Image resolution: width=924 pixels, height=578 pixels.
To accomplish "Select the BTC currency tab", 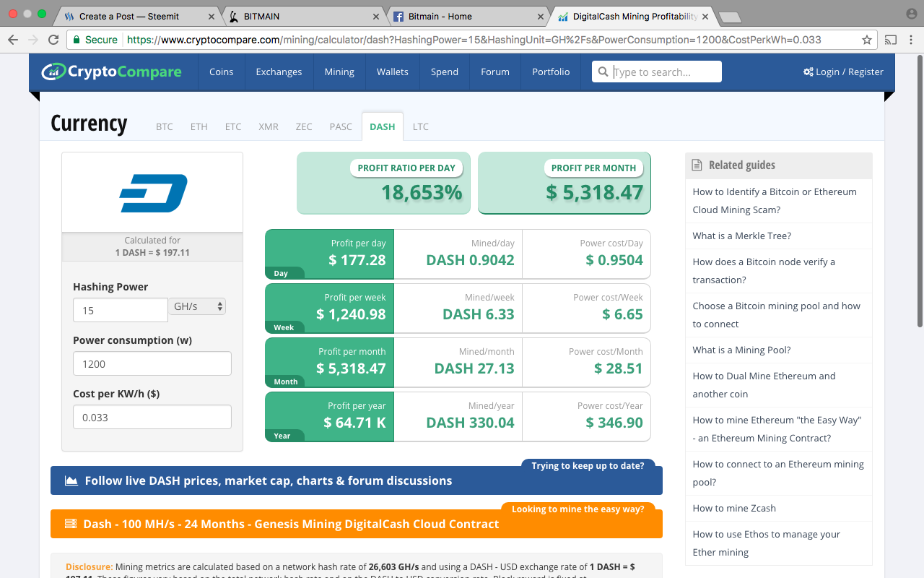I will (x=165, y=126).
